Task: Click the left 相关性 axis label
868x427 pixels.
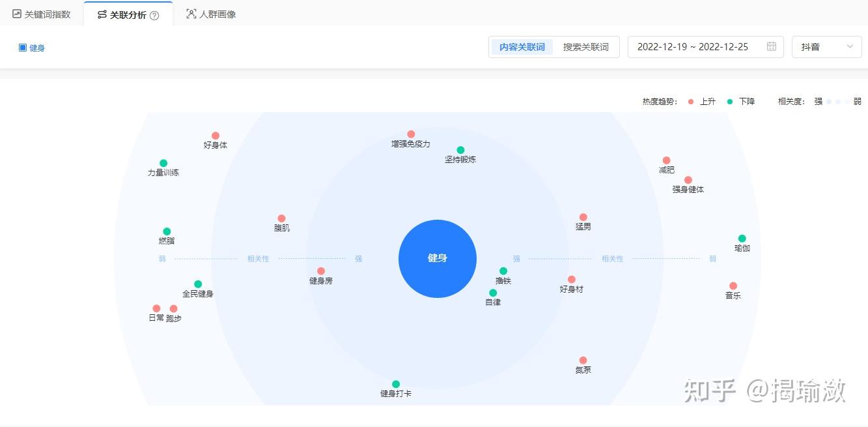Action: [258, 259]
